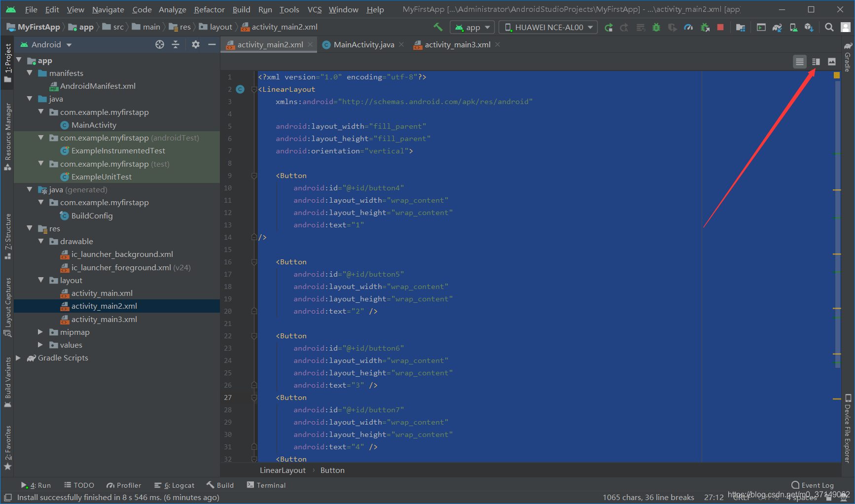Open the Project Structure folder icon
This screenshot has height=504, width=855.
pyautogui.click(x=741, y=28)
